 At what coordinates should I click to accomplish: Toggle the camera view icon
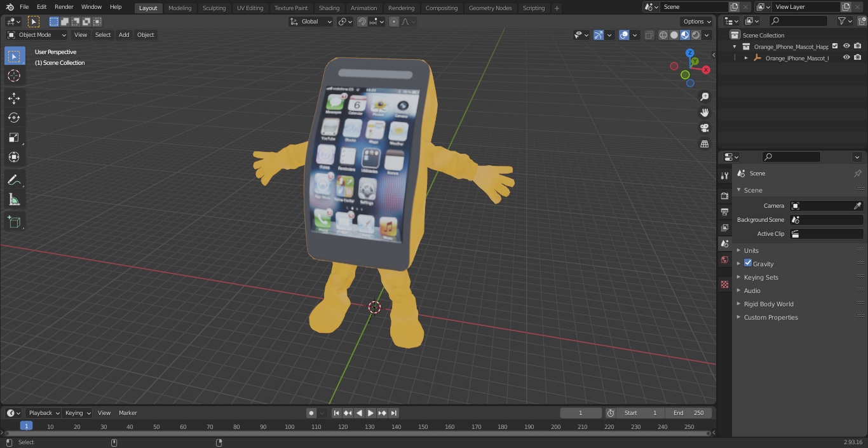pyautogui.click(x=704, y=128)
